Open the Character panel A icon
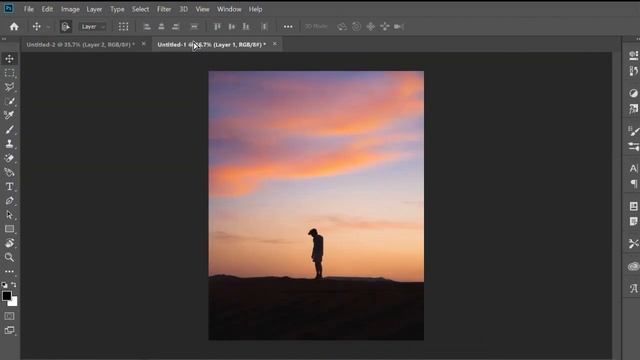Screen dimensions: 640x360 tap(633, 168)
